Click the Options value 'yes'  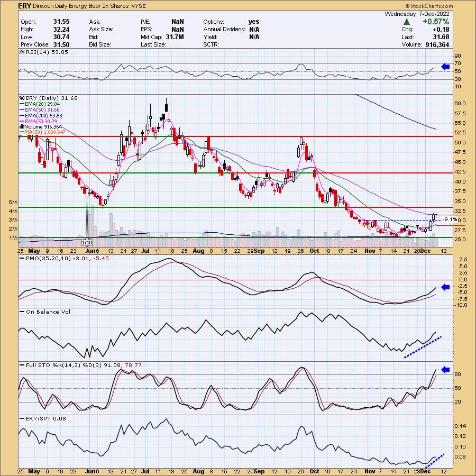[x=254, y=22]
